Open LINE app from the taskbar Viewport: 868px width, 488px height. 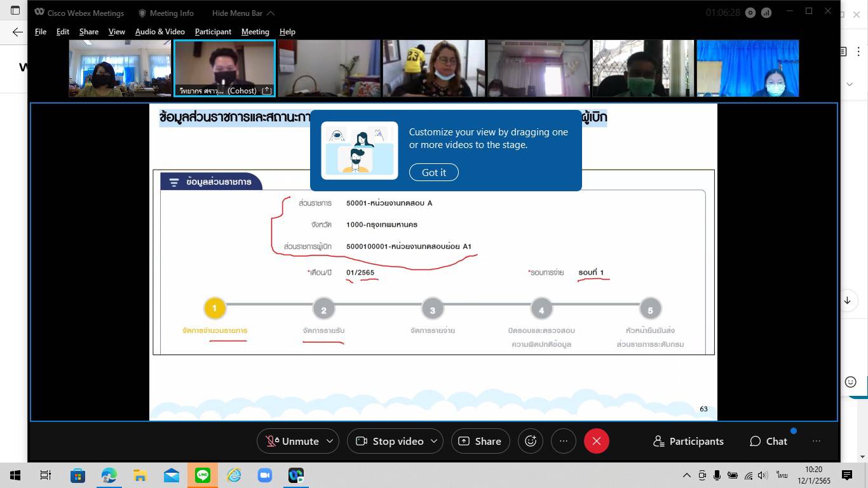coord(203,475)
